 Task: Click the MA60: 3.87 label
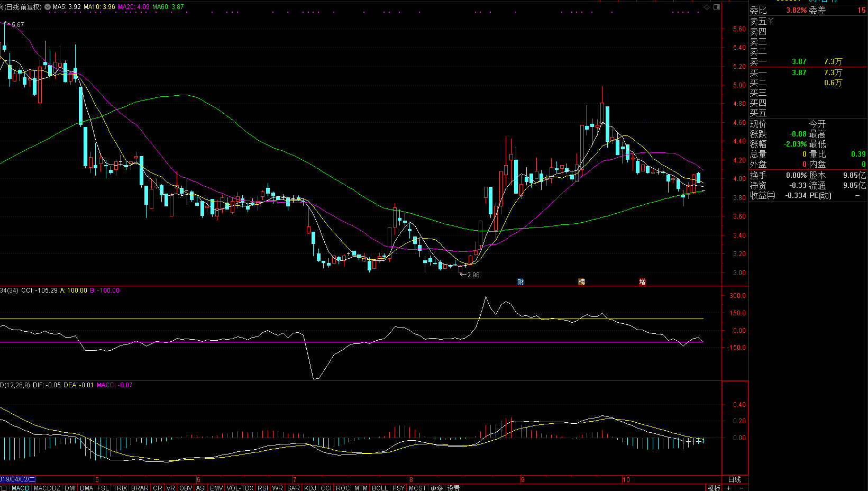click(x=168, y=7)
